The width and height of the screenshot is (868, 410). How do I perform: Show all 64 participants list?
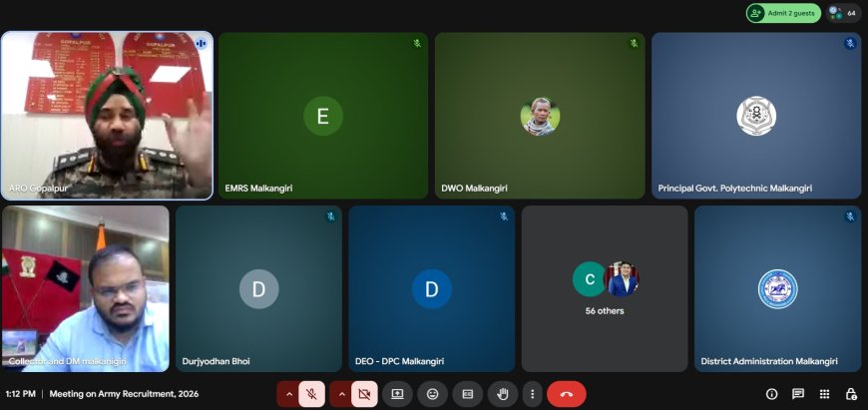[x=843, y=13]
